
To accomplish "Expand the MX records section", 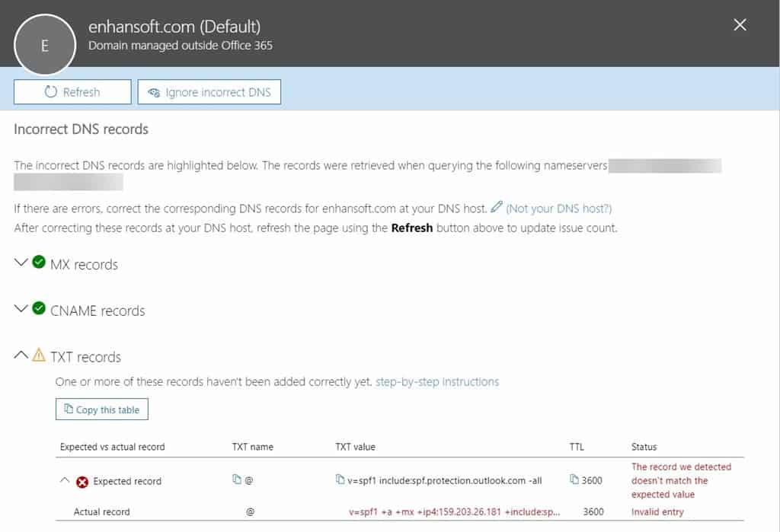I will click(x=20, y=262).
